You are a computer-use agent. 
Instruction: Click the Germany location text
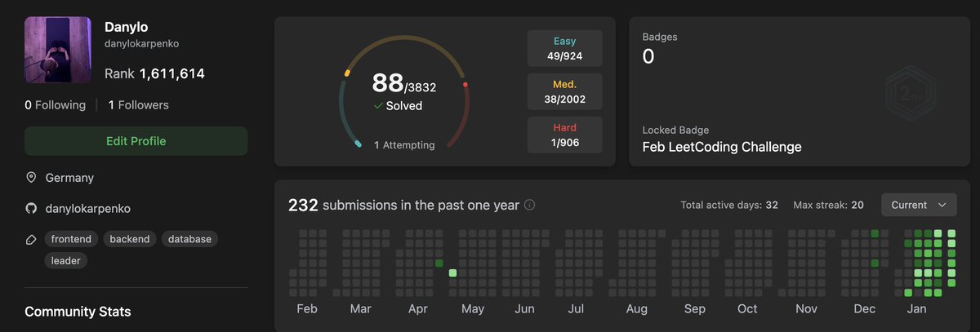[x=69, y=178]
